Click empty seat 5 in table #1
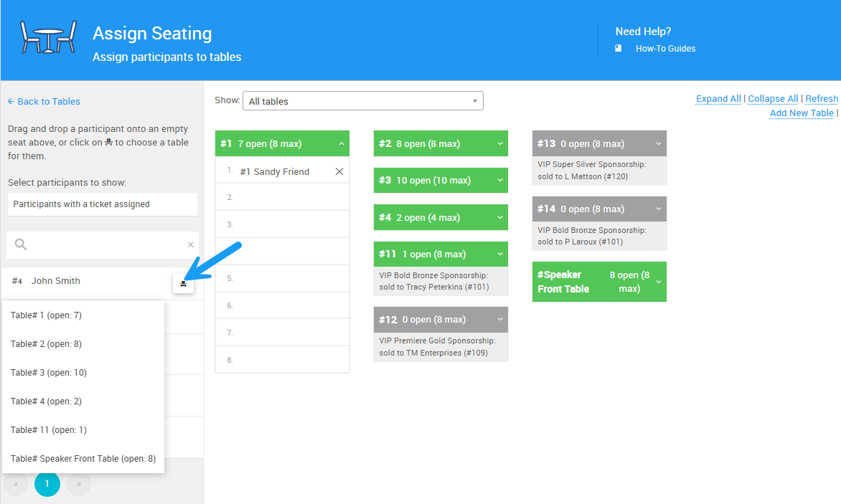Screen dimensions: 841x504 click(x=282, y=278)
